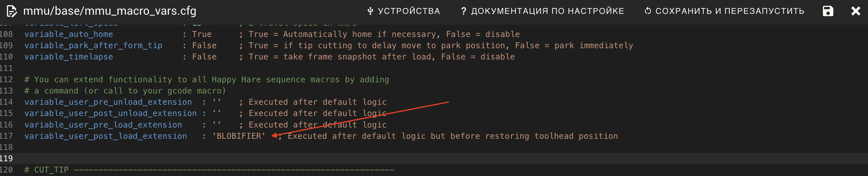
Task: Click the USB icon next to УСТРОЙСТВА
Action: (x=370, y=11)
